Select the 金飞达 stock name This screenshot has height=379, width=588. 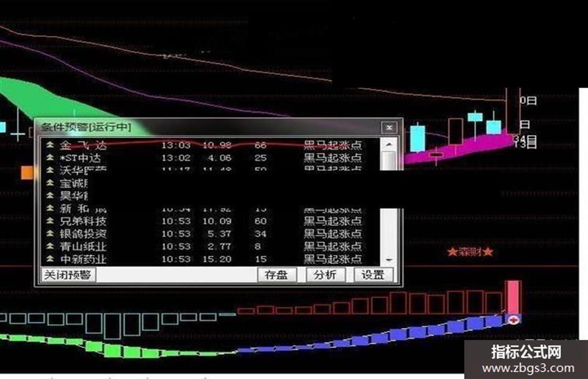83,145
